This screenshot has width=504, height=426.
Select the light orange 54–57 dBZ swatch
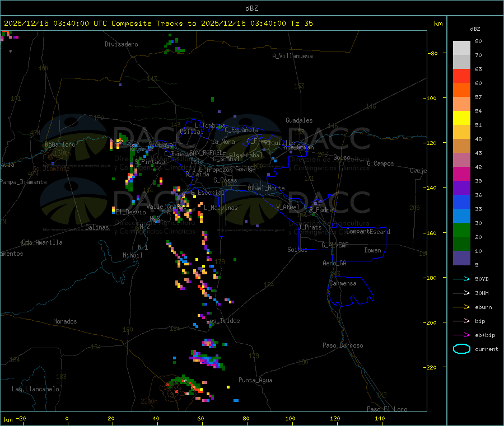[461, 104]
